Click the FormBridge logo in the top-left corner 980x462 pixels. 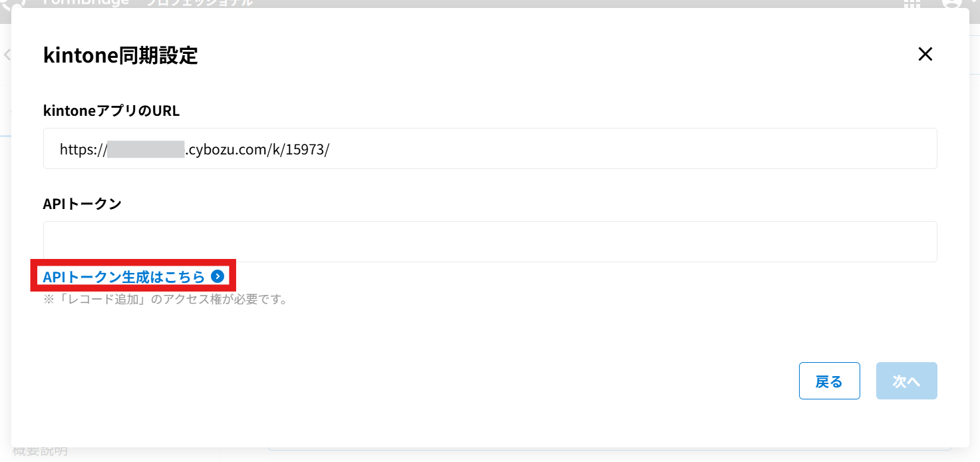[x=13, y=3]
